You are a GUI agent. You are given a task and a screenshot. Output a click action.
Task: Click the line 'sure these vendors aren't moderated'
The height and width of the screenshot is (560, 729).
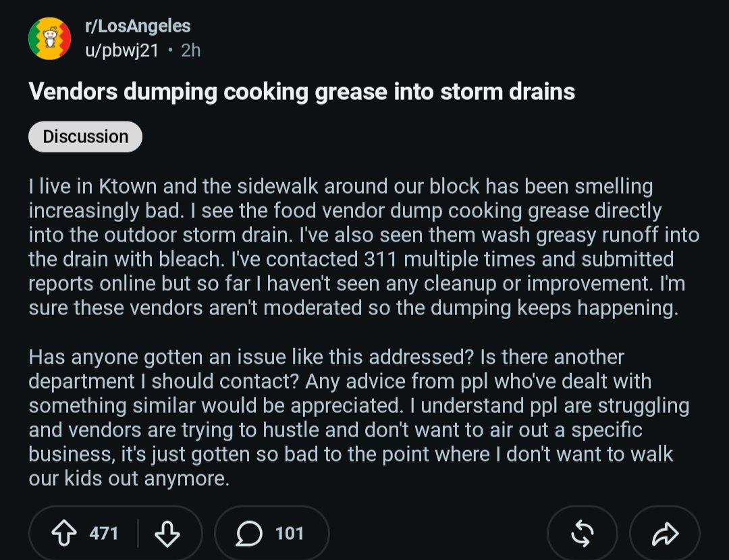[353, 308]
